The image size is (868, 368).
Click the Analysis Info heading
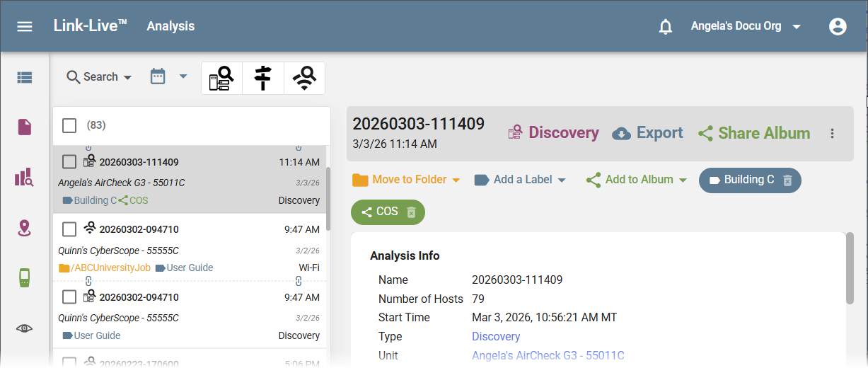tap(405, 255)
